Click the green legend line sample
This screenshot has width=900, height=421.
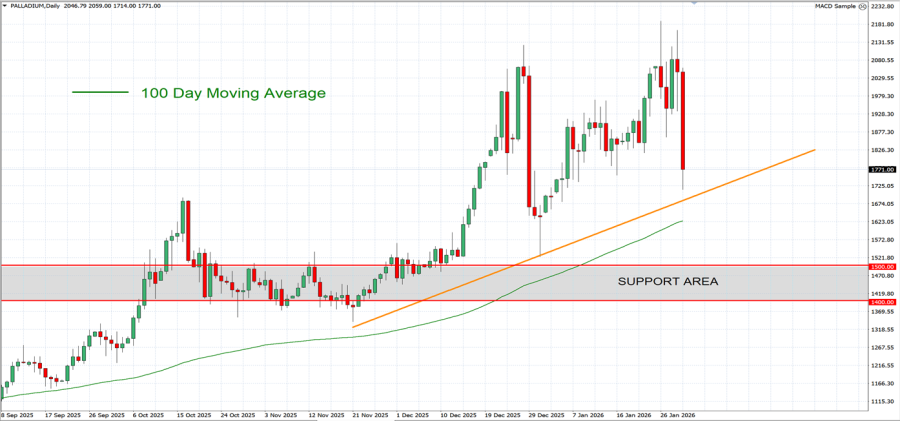coord(100,93)
